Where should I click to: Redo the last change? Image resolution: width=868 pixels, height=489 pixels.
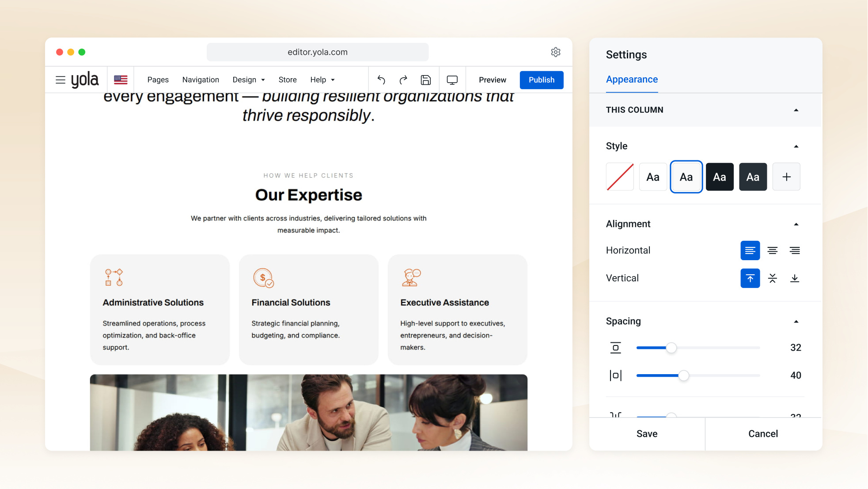403,80
